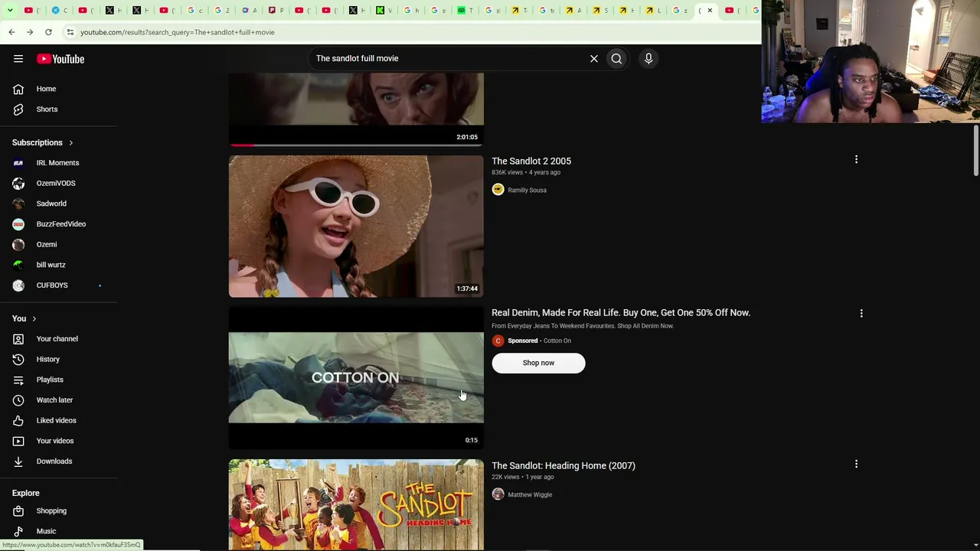
Task: Play The Sandlot Heading Home thumbnail
Action: (356, 504)
